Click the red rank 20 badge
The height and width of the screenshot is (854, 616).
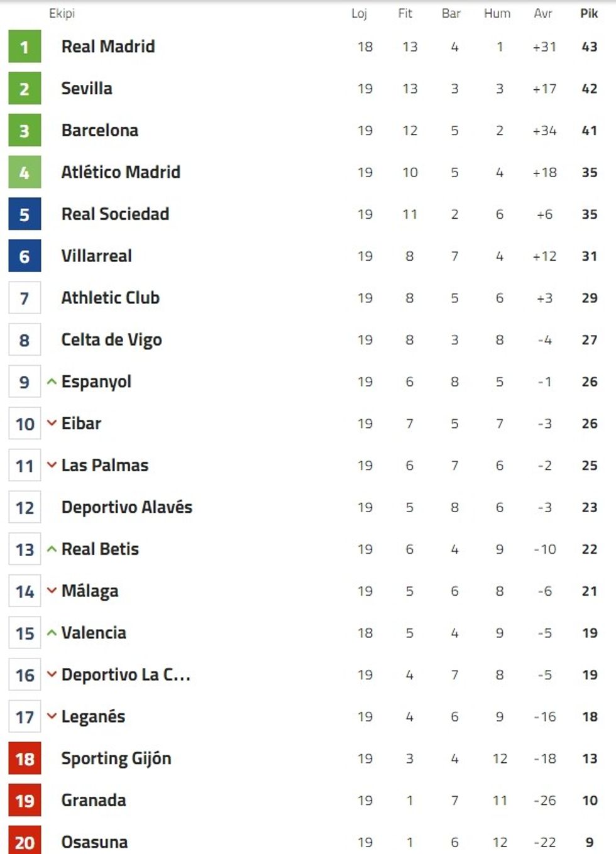point(25,841)
